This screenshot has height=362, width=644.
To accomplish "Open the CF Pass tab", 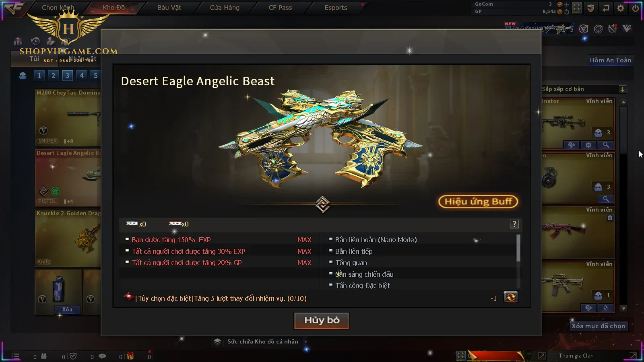I will [280, 8].
